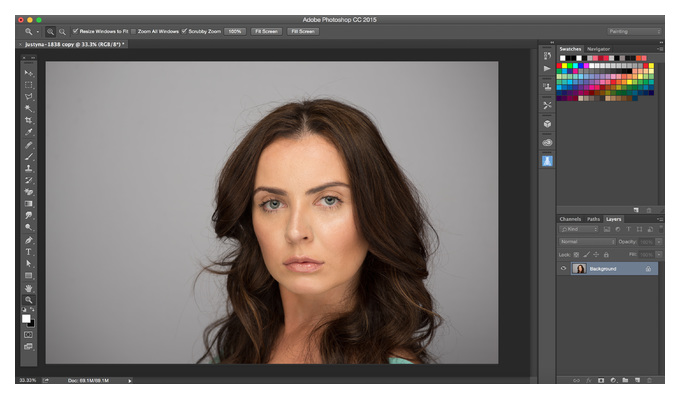Open the Swatches panel flyout menu
This screenshot has height=399, width=680.
(660, 49)
